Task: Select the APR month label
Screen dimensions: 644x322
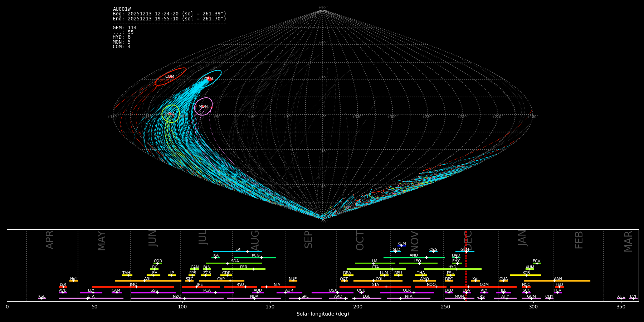Action: click(x=50, y=240)
